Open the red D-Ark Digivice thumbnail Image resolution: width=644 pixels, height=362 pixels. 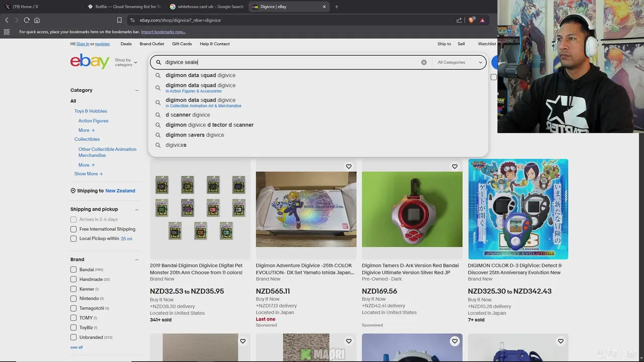(412, 209)
